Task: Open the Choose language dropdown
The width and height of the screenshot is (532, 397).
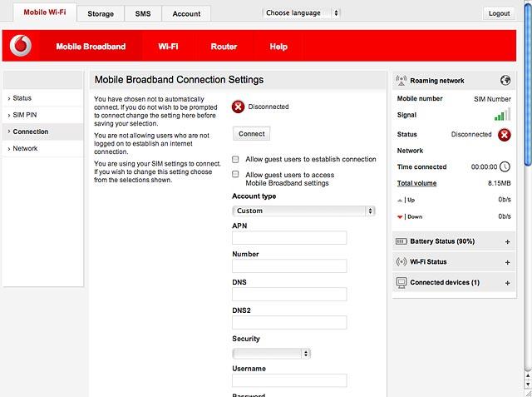Action: pos(301,13)
